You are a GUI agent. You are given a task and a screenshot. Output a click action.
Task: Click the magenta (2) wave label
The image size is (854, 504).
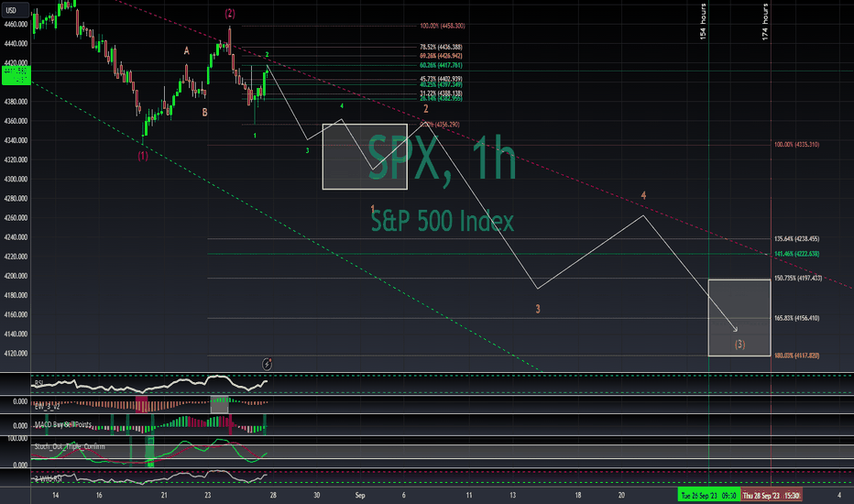coord(230,14)
